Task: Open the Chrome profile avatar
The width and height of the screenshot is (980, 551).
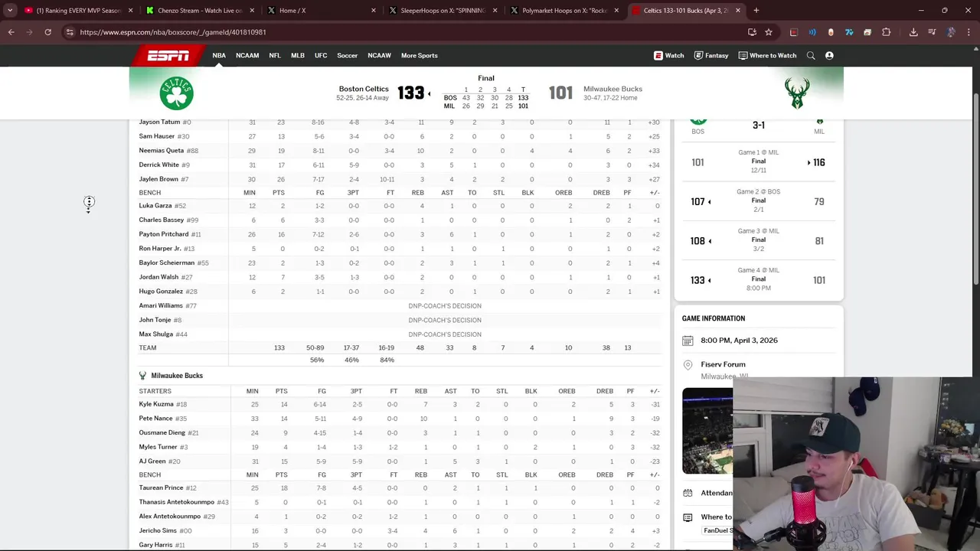Action: click(x=951, y=32)
